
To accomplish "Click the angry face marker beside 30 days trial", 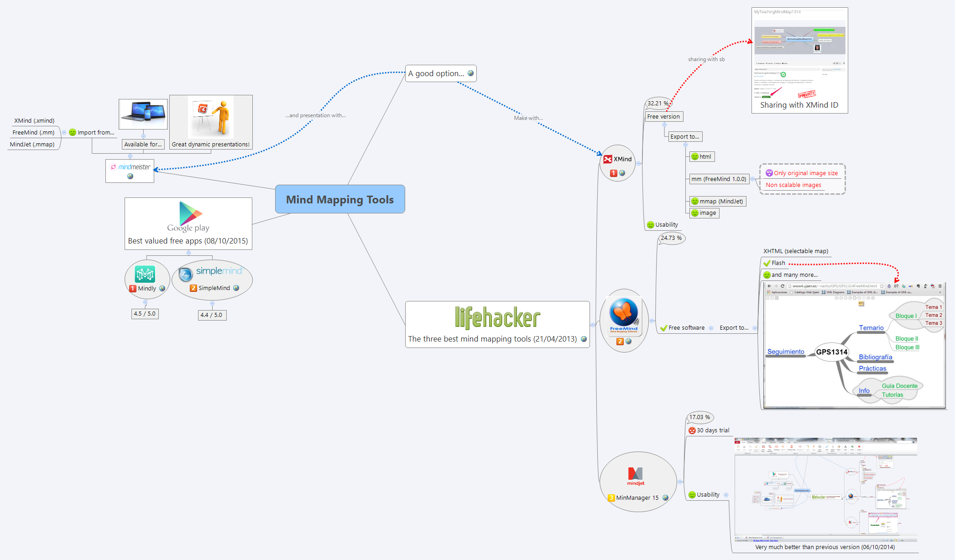I will 693,430.
